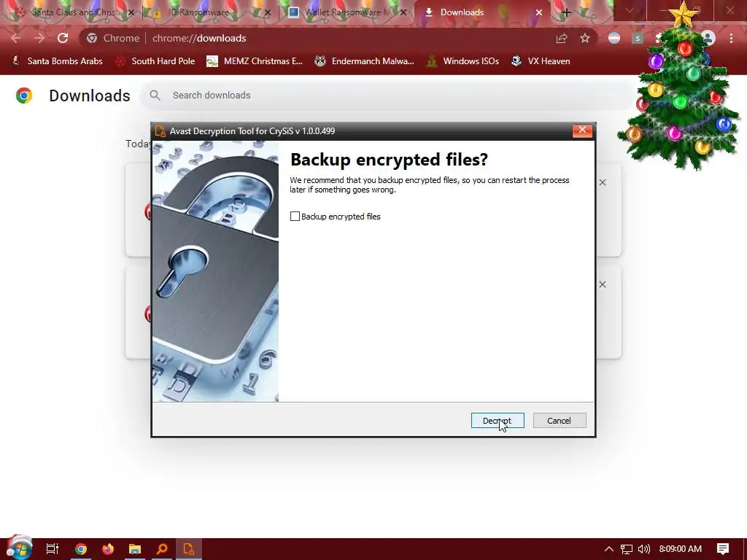Open Chrome three-dot menu
Viewport: 747px width, 560px height.
[731, 38]
